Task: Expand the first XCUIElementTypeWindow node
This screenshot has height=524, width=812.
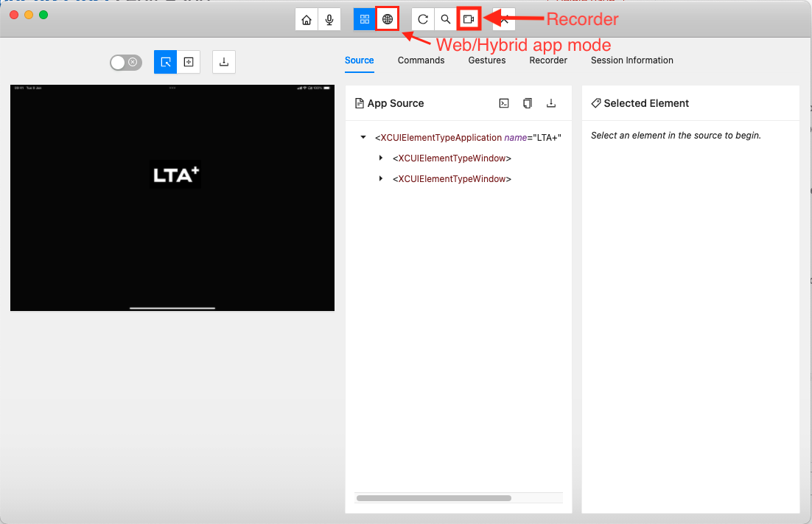Action: point(381,158)
